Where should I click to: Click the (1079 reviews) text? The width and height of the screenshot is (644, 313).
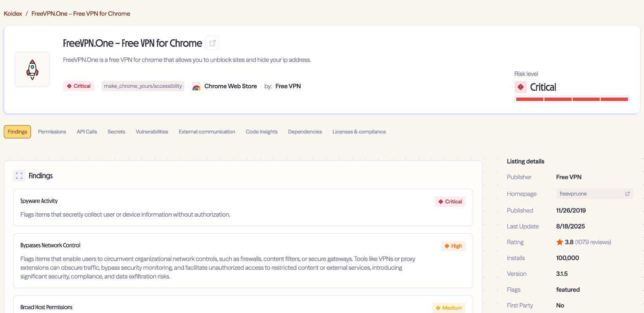point(593,242)
